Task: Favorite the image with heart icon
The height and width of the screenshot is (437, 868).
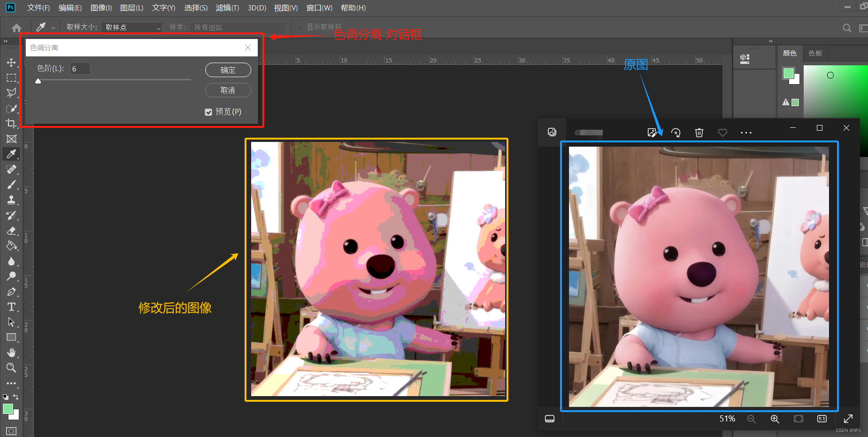Action: click(722, 133)
